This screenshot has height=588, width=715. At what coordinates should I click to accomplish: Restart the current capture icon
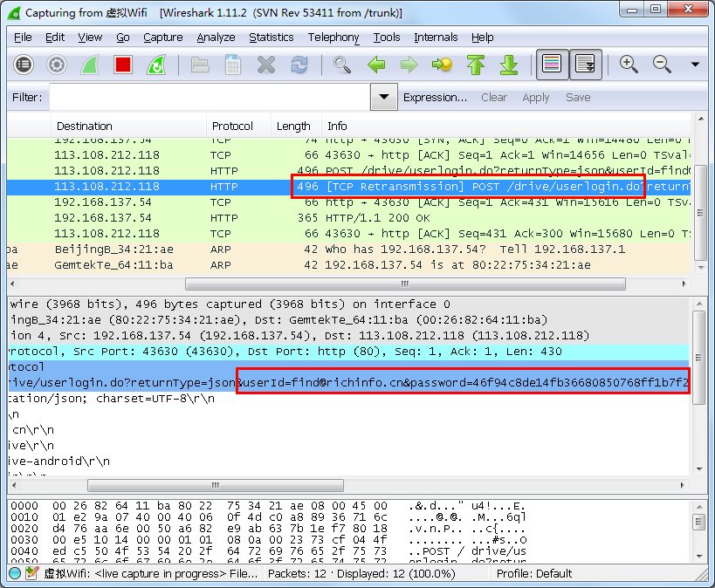pos(156,65)
